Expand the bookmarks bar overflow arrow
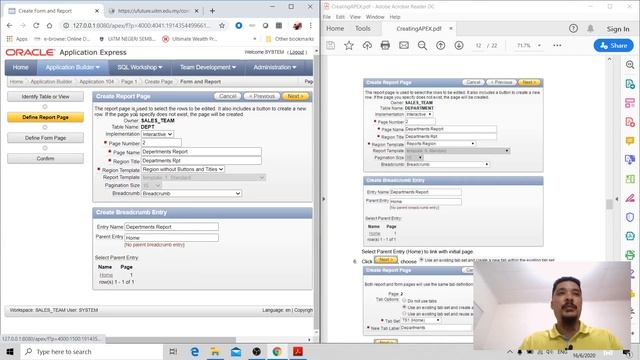The image size is (640, 360). pos(255,39)
